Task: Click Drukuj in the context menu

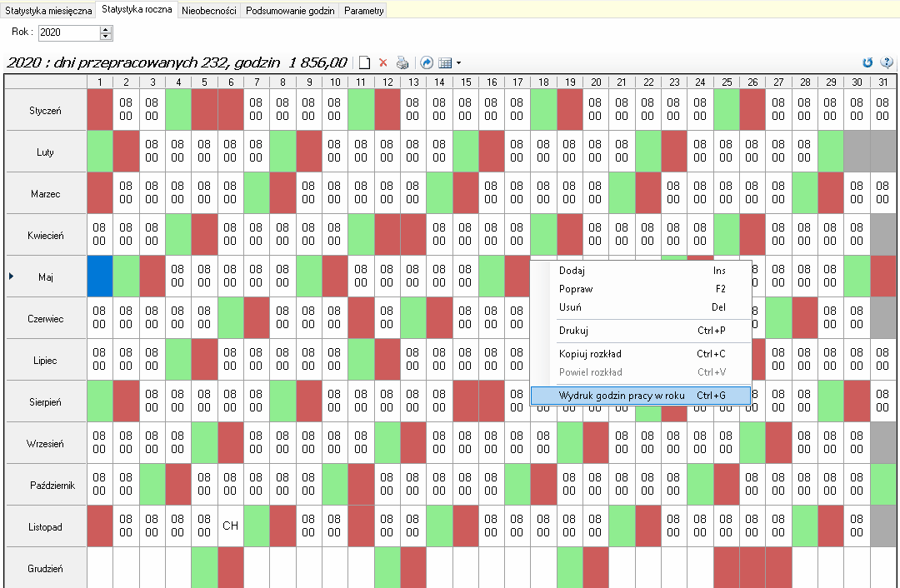Action: pyautogui.click(x=641, y=331)
